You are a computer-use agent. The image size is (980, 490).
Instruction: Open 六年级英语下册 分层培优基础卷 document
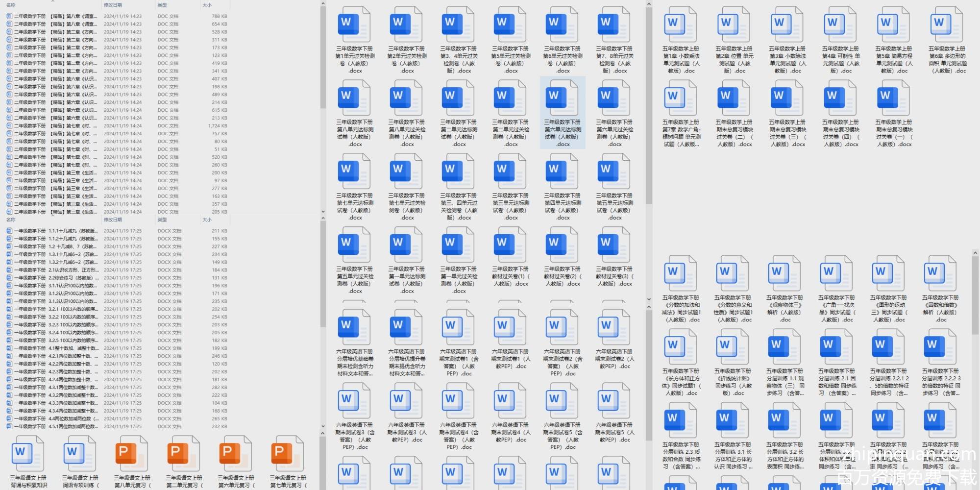tap(354, 327)
